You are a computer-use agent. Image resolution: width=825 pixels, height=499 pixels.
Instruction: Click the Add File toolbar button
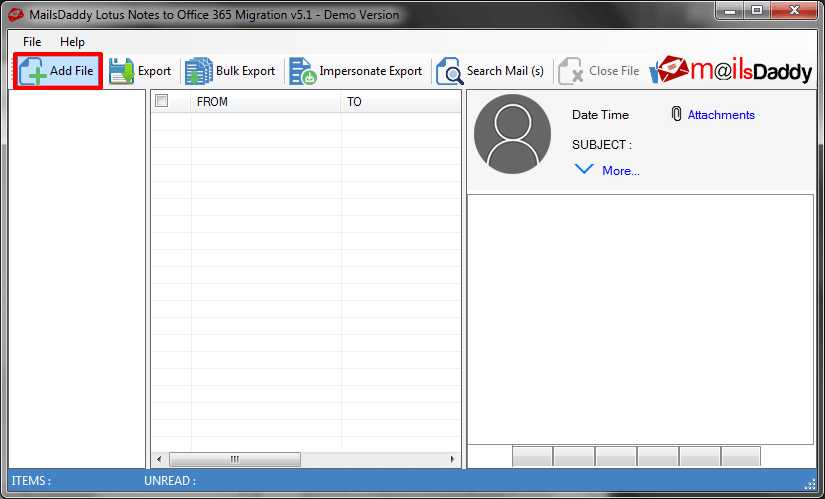click(58, 71)
